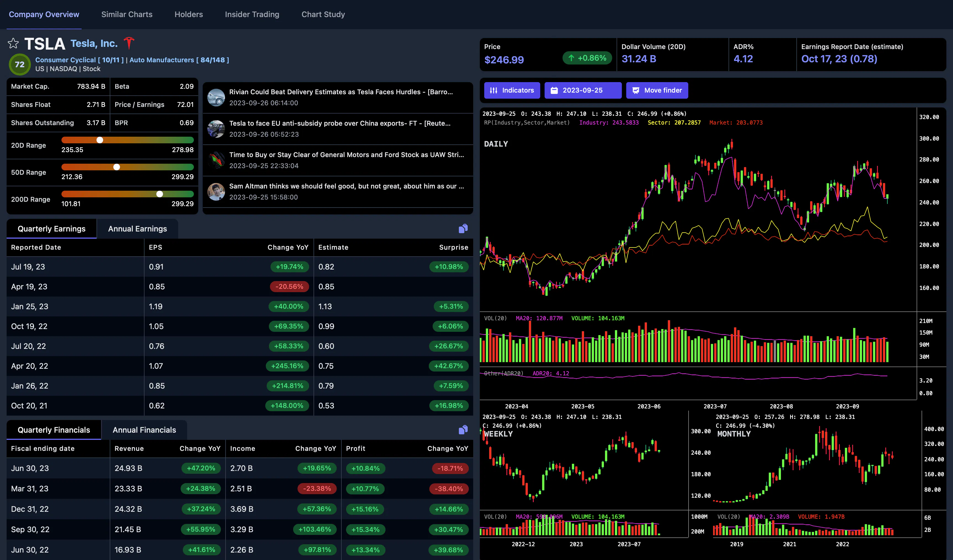
Task: Add TSLA to favorites with star icon
Action: point(13,43)
